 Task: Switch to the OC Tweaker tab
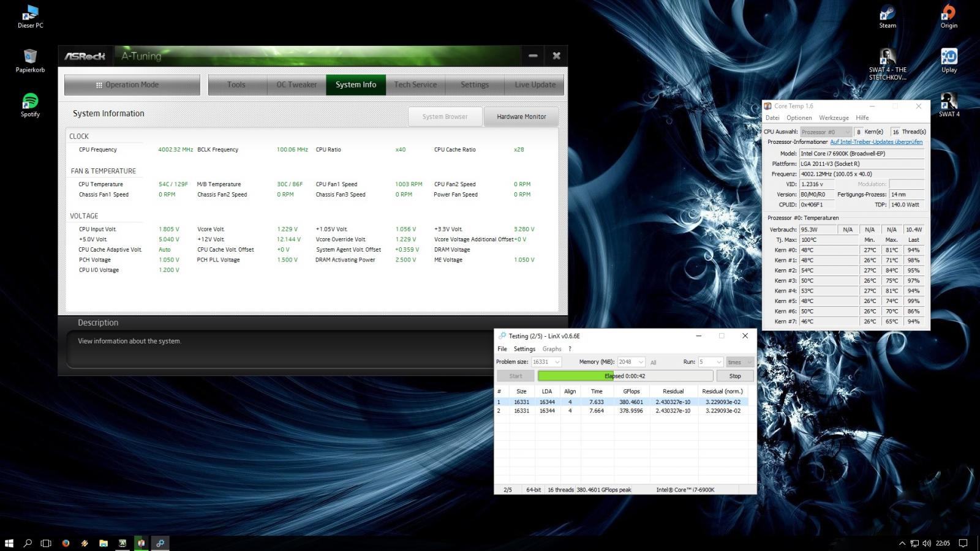296,84
